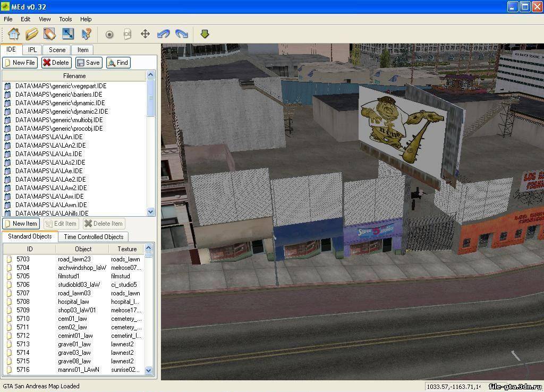Open the Help menu
This screenshot has height=392, width=544.
pos(86,19)
